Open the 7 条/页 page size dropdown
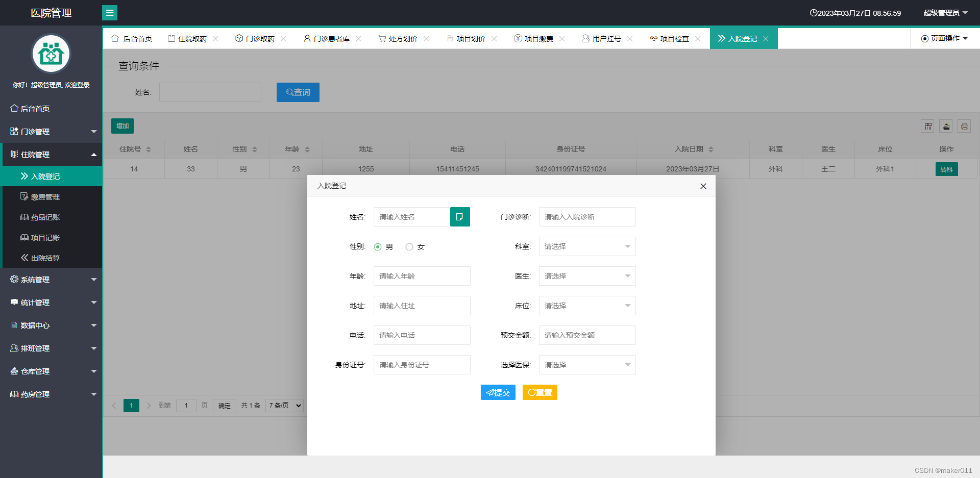The image size is (980, 478). pos(285,406)
